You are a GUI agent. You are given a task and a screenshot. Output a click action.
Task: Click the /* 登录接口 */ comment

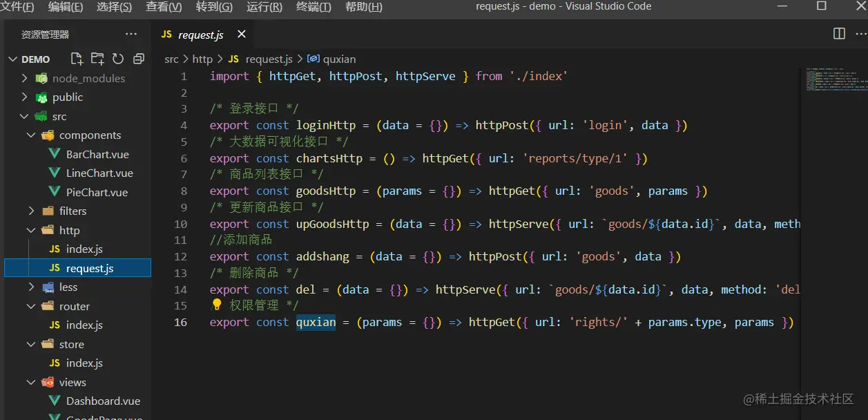click(254, 108)
